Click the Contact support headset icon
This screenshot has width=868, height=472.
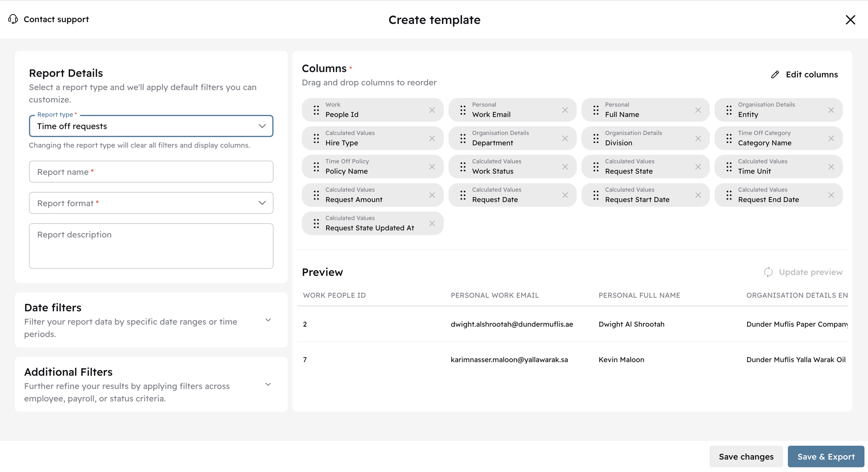(13, 19)
